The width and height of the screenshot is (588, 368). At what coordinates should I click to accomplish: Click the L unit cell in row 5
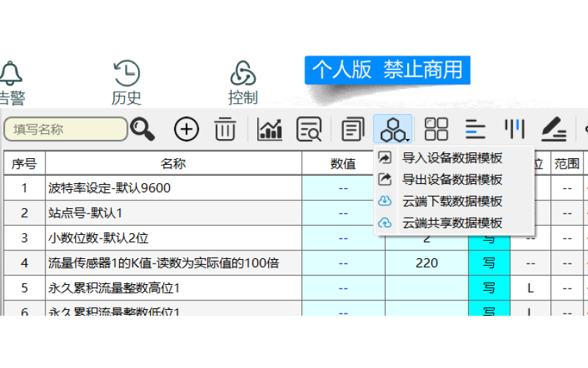(x=530, y=288)
